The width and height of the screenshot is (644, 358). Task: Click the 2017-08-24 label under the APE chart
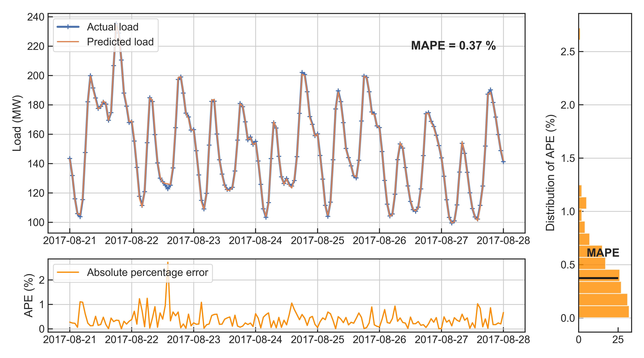coord(255,340)
